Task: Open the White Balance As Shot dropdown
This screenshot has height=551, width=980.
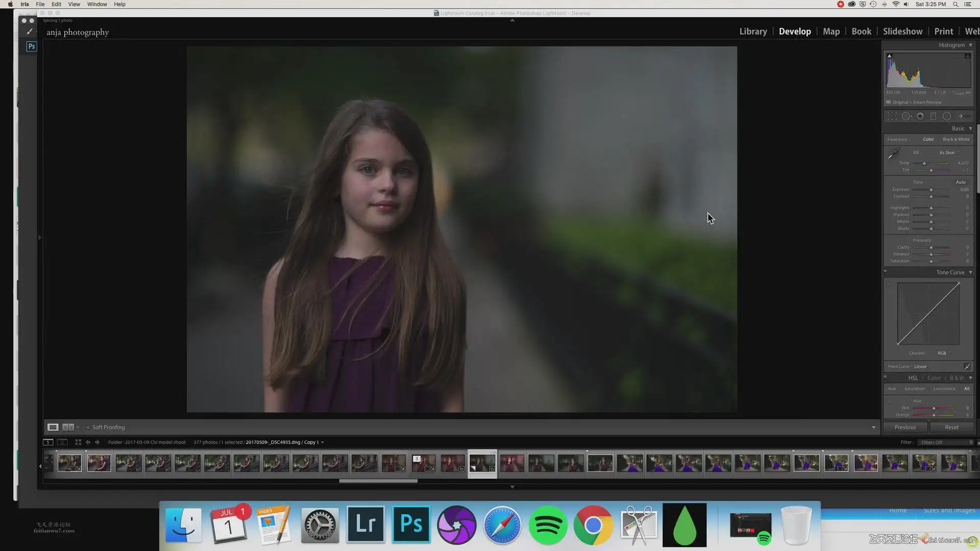Action: (949, 153)
